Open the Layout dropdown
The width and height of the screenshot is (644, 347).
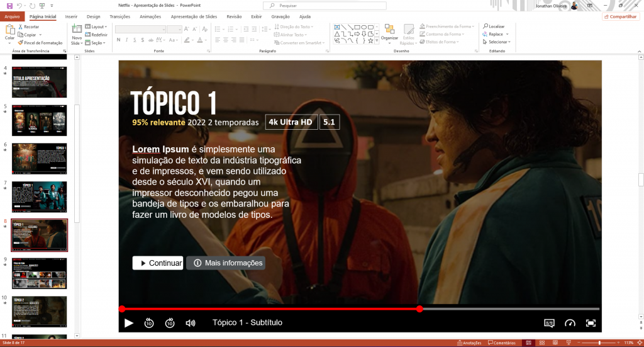pos(97,27)
